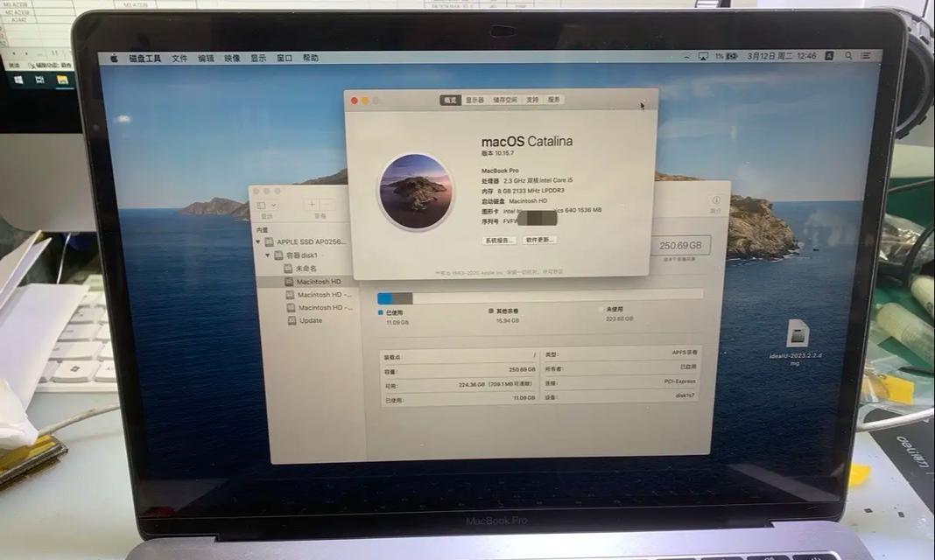Select the 未命名 volume
The width and height of the screenshot is (935, 560).
pos(306,269)
